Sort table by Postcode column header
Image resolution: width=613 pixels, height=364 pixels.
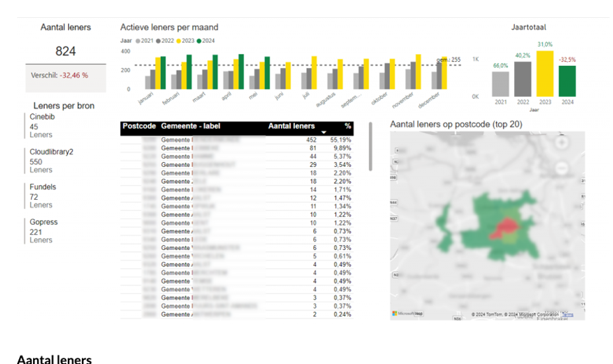[x=139, y=126]
